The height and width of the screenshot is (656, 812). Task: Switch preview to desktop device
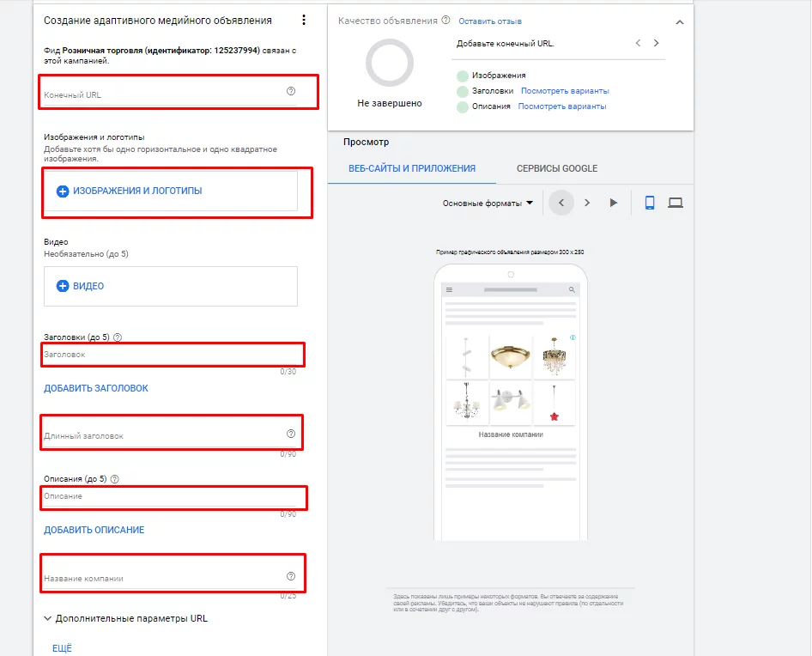pos(676,203)
